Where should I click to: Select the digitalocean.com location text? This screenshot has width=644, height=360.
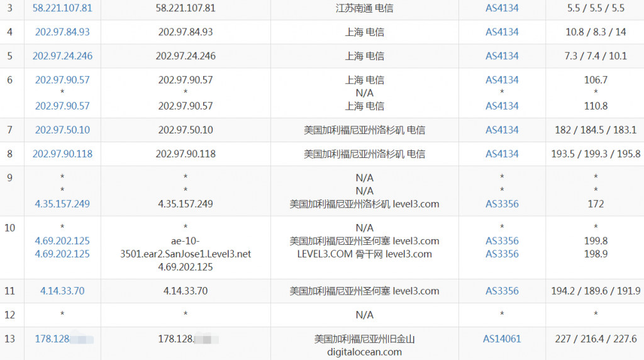(x=364, y=352)
